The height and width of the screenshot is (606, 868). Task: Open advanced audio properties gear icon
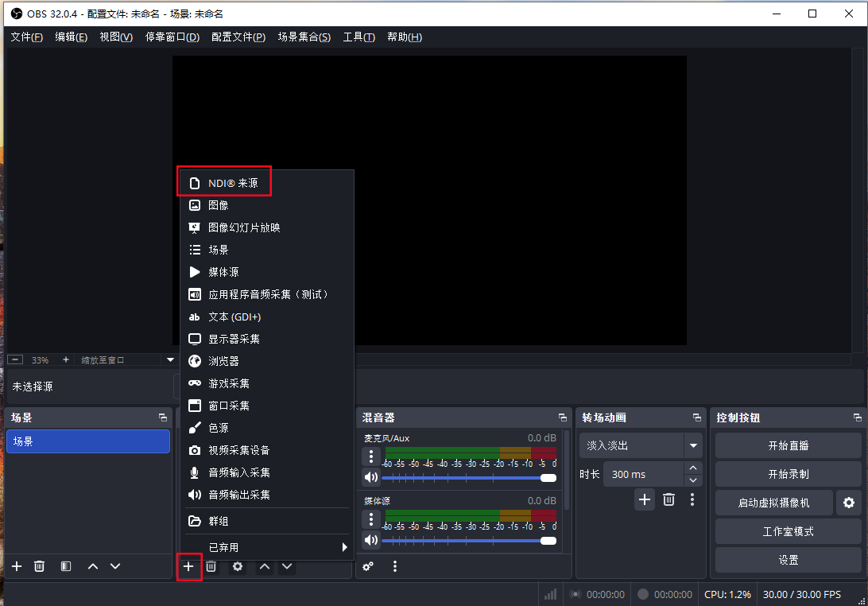(368, 566)
